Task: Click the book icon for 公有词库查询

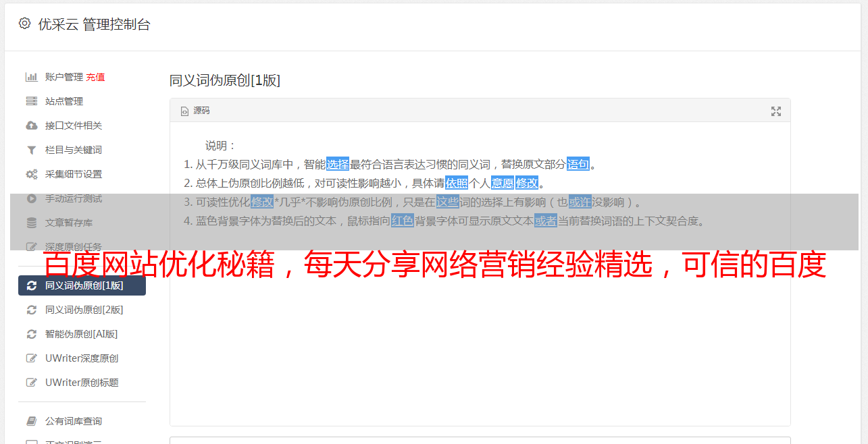Action: coord(31,421)
